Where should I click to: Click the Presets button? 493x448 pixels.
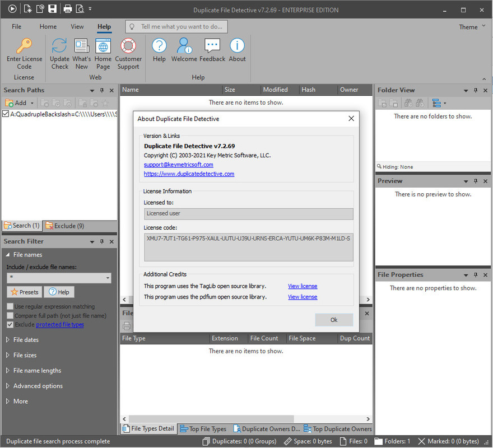pyautogui.click(x=24, y=292)
